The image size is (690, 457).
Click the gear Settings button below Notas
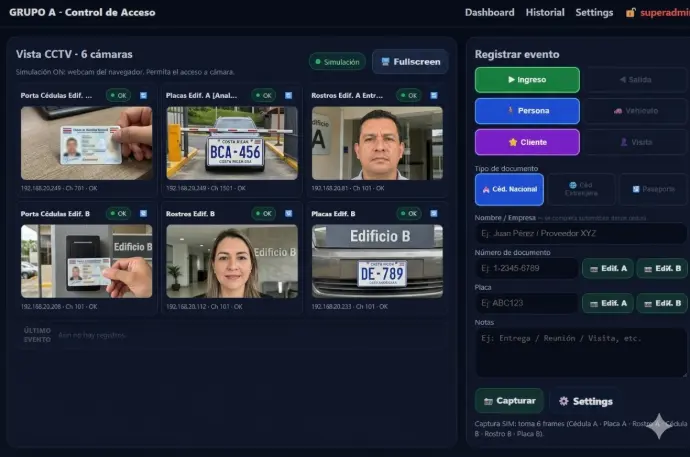pyautogui.click(x=585, y=401)
